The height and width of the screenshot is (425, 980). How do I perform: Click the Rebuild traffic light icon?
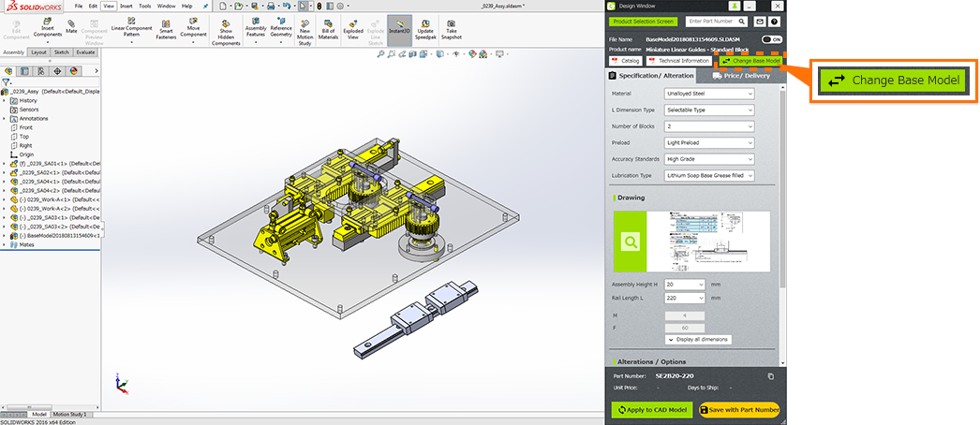(319, 6)
